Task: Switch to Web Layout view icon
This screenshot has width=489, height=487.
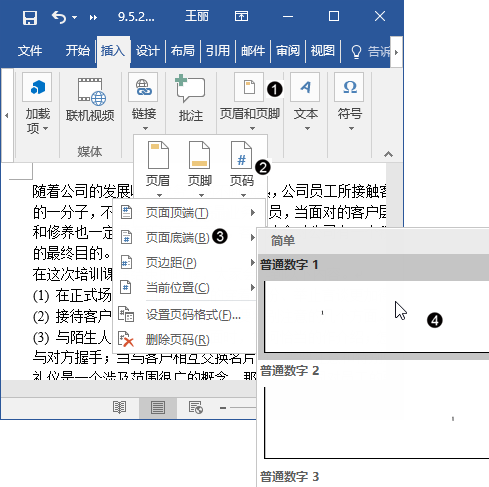Action: point(196,407)
